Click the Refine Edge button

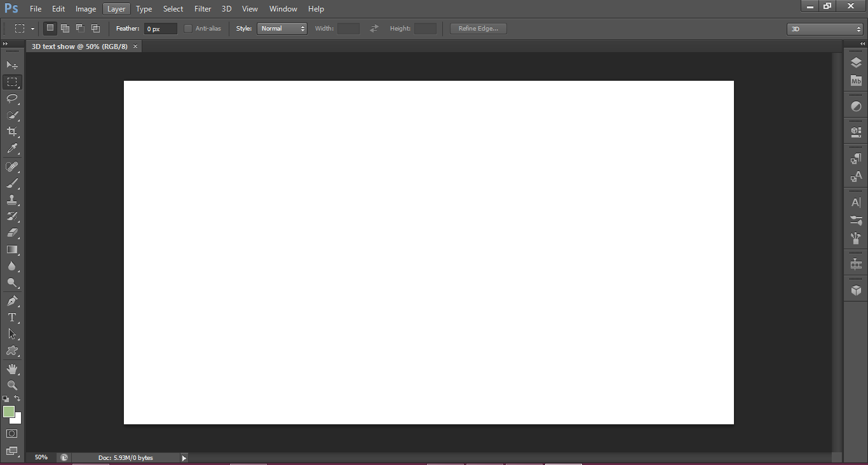click(478, 29)
